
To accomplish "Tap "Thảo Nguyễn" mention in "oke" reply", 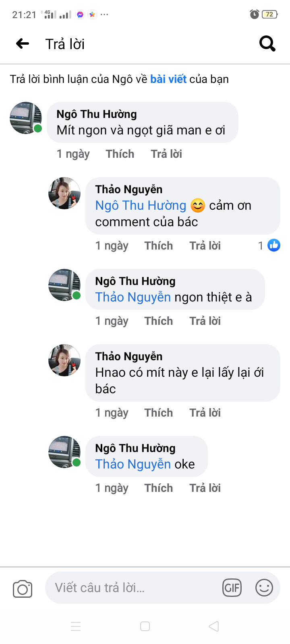I will coord(133,464).
